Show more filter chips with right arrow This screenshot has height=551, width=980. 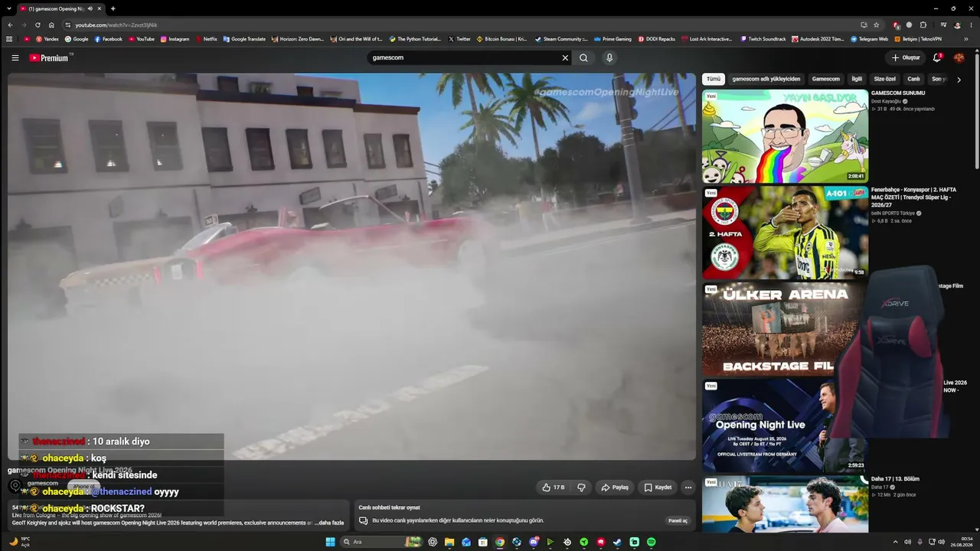[x=959, y=80]
